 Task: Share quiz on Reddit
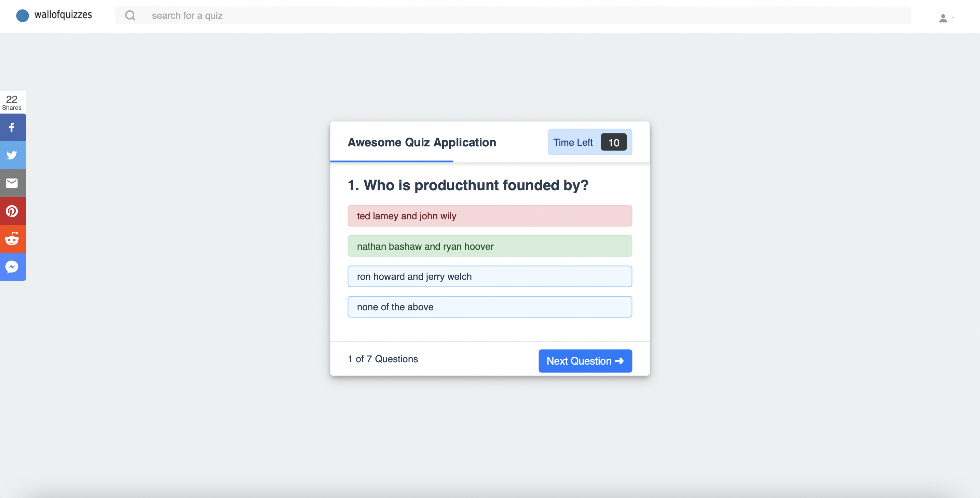click(x=12, y=239)
